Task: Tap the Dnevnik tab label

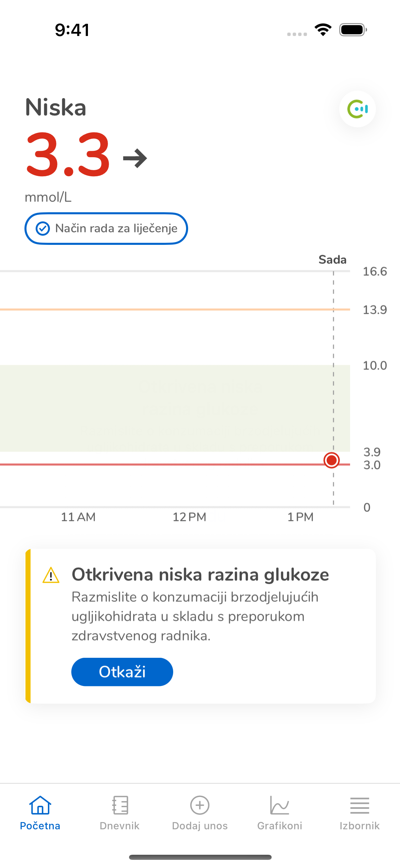Action: coord(120,826)
